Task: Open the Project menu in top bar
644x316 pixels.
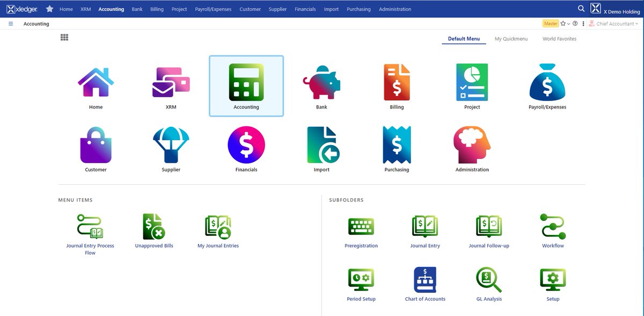Action: [x=179, y=9]
